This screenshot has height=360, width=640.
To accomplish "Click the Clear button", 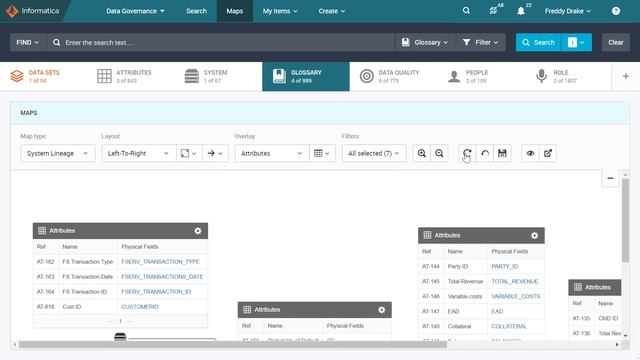I will click(x=616, y=42).
